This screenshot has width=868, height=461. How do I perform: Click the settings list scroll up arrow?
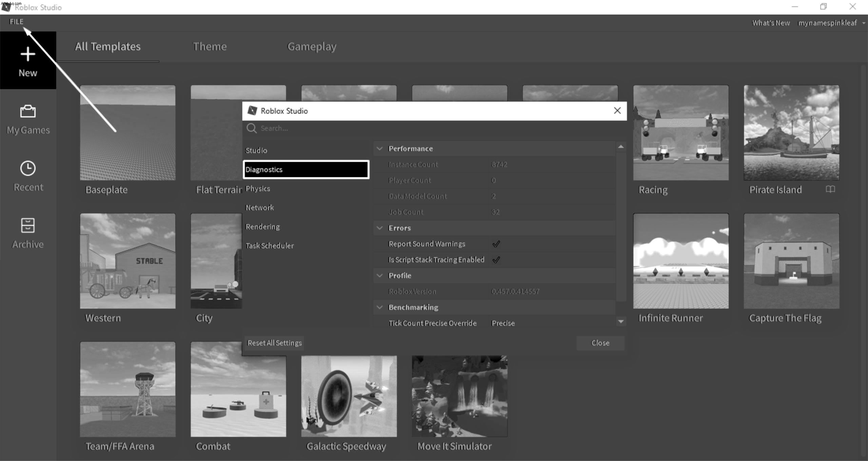pos(621,147)
